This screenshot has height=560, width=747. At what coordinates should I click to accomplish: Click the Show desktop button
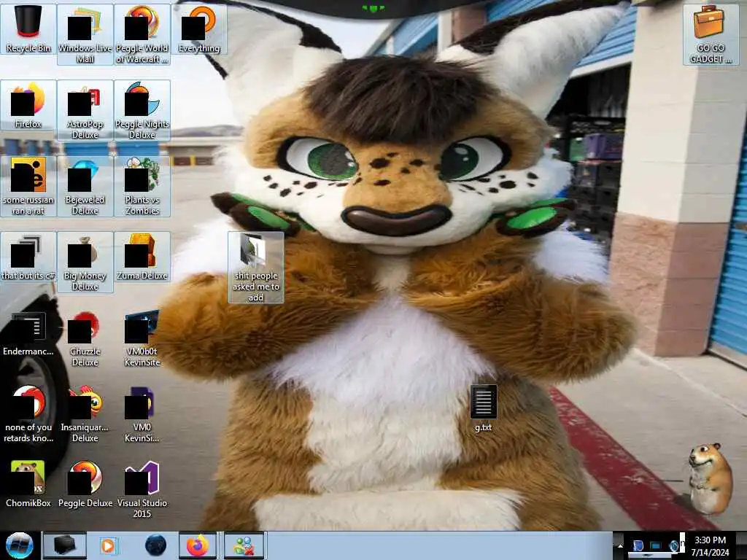742,545
